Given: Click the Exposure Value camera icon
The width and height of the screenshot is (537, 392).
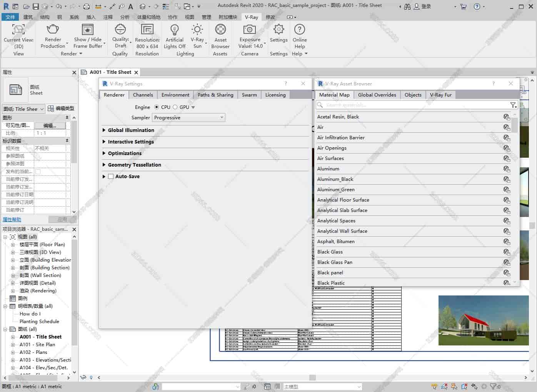Looking at the screenshot, I should (250, 30).
